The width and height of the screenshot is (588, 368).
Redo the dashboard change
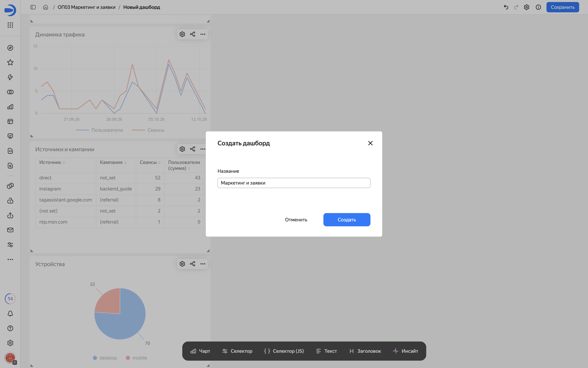point(516,7)
